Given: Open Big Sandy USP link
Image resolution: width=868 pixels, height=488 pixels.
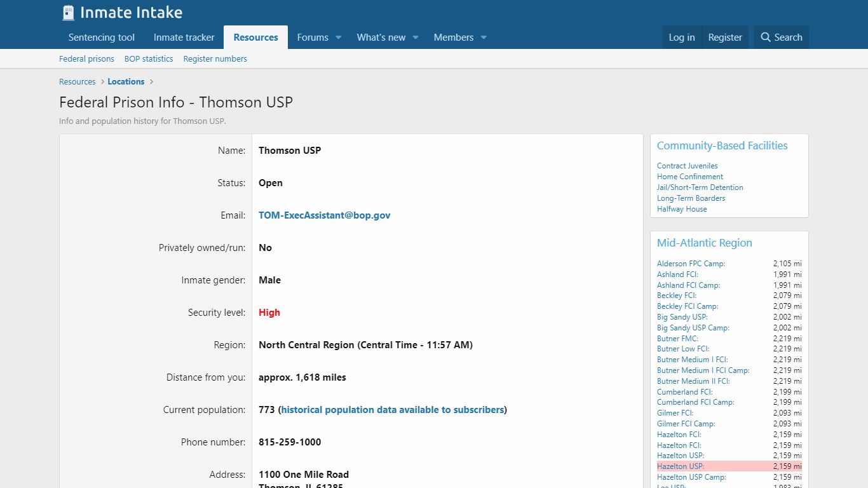Looking at the screenshot, I should point(682,317).
